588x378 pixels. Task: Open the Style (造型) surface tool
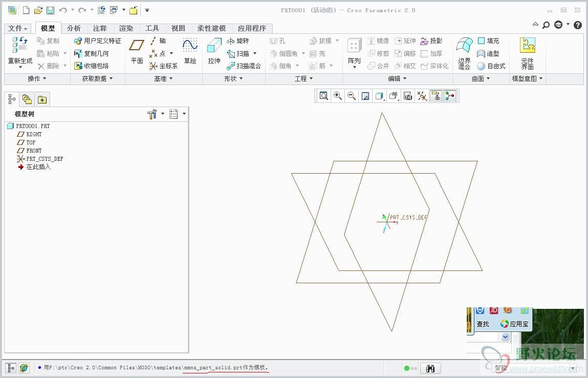pos(488,54)
